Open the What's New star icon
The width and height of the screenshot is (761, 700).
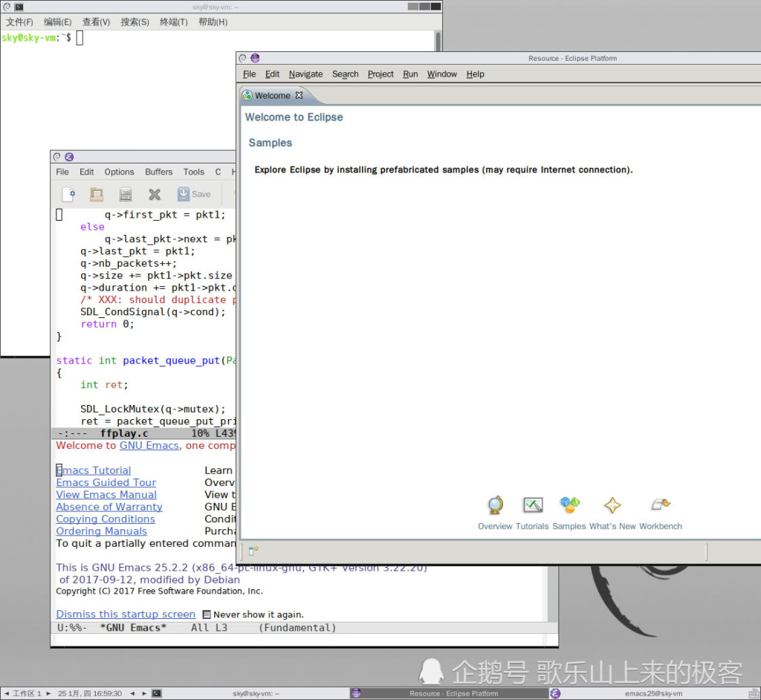click(x=612, y=505)
